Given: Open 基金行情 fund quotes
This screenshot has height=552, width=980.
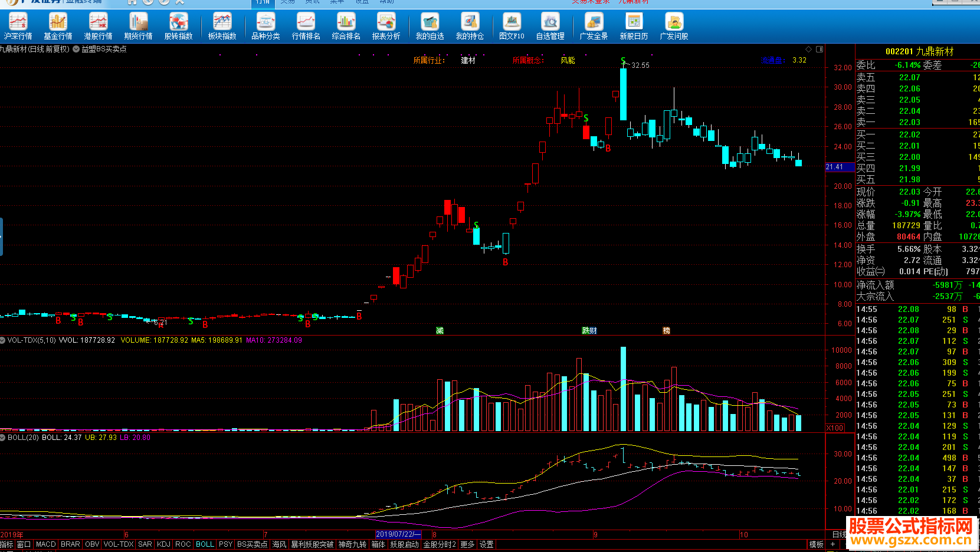Looking at the screenshot, I should pyautogui.click(x=58, y=27).
